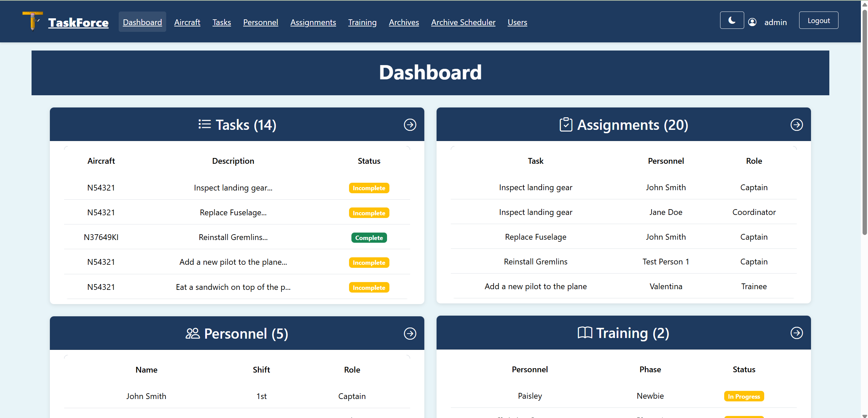Click the people icon in the Personnel card header

(193, 334)
